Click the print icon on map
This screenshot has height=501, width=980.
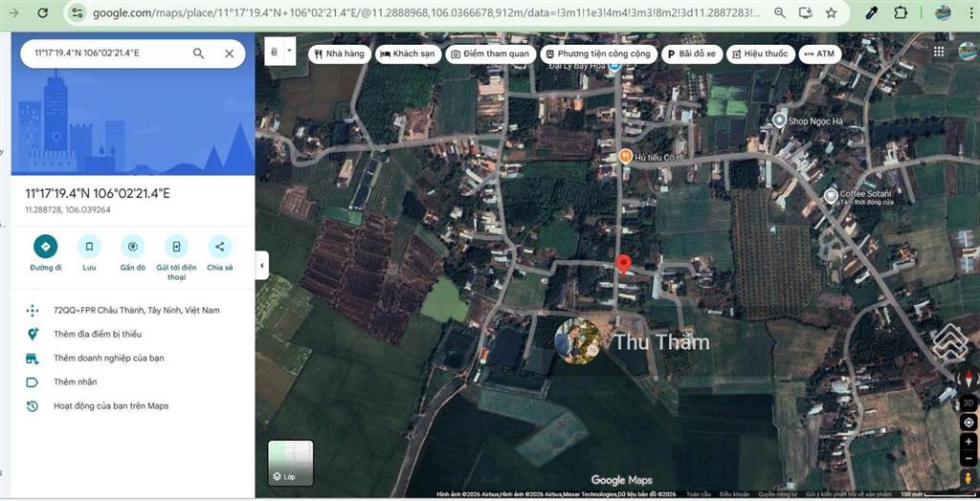[x=275, y=53]
